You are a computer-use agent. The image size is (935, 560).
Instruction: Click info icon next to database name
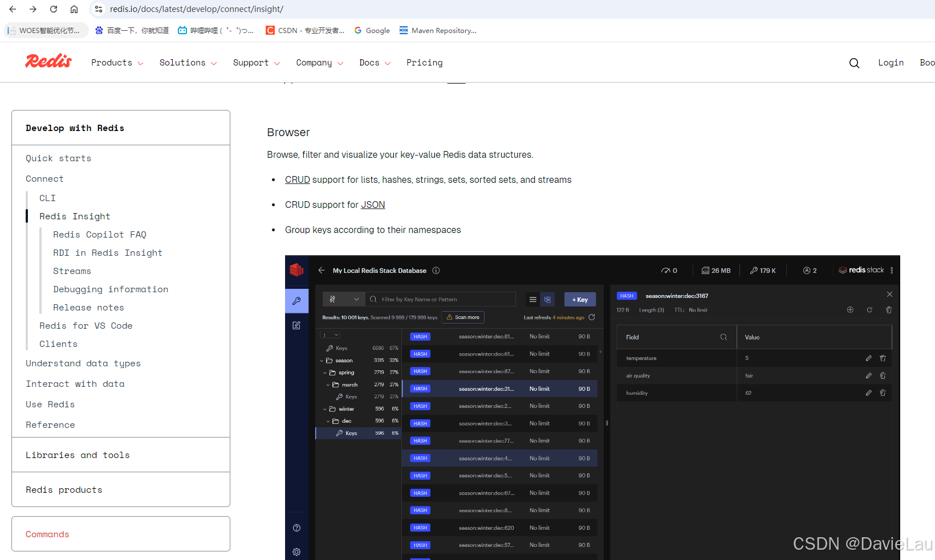click(x=436, y=271)
